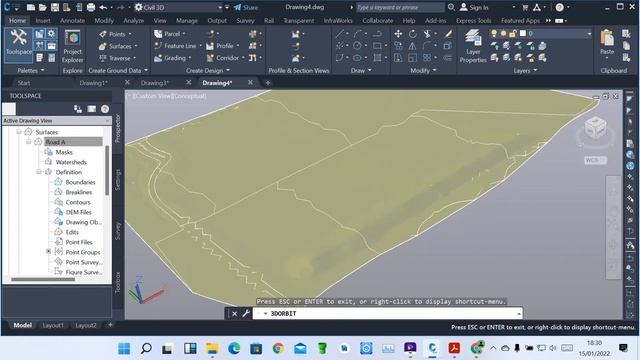Click the ViewCube in the viewport
The image size is (640, 360).
595,128
